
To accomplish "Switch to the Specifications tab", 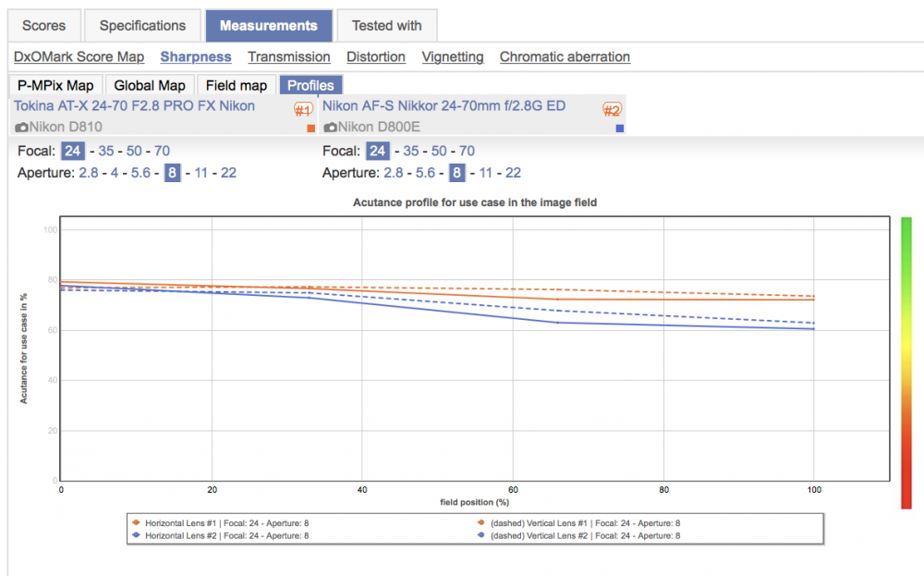I will tap(142, 26).
